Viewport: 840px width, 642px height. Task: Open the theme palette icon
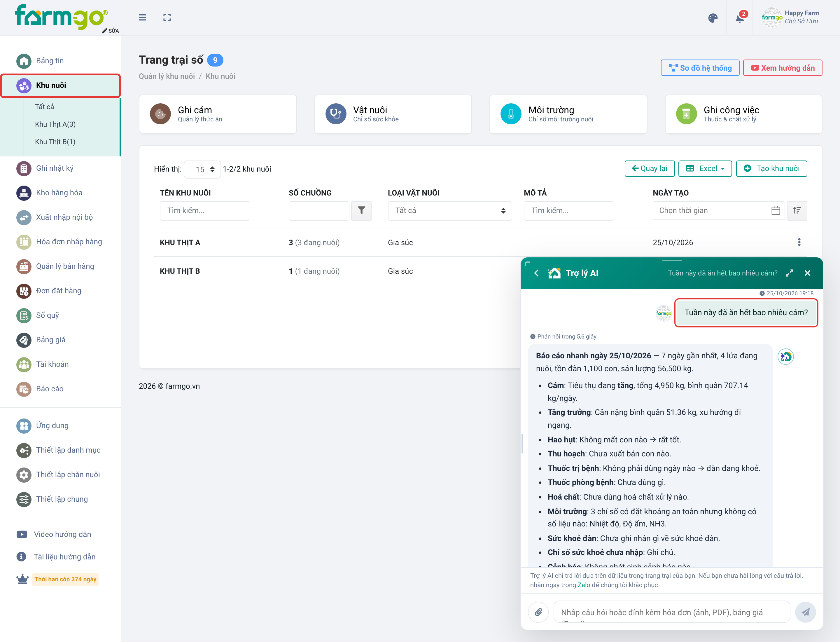coord(713,18)
